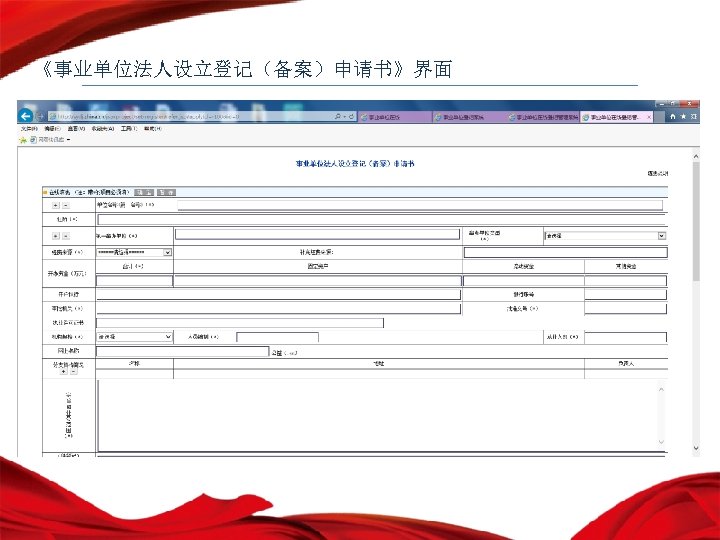
Task: Click the browser forward arrow button
Action: (x=40, y=116)
